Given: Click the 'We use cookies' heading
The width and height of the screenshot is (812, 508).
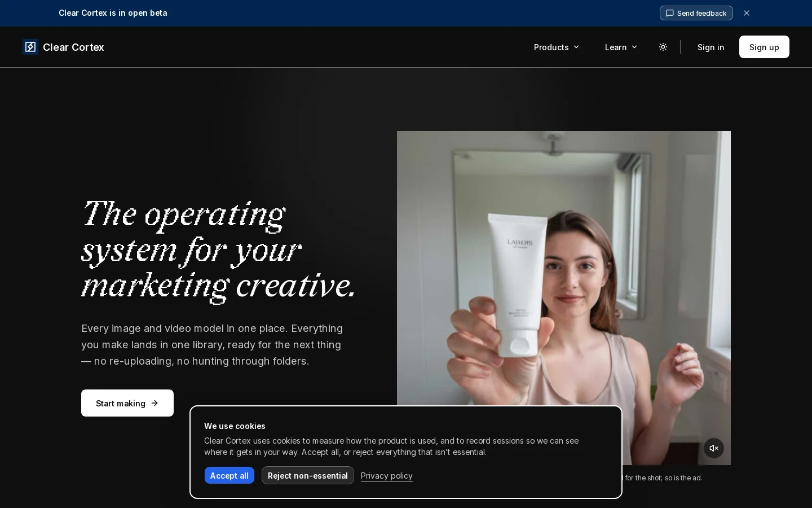Looking at the screenshot, I should click(x=235, y=426).
